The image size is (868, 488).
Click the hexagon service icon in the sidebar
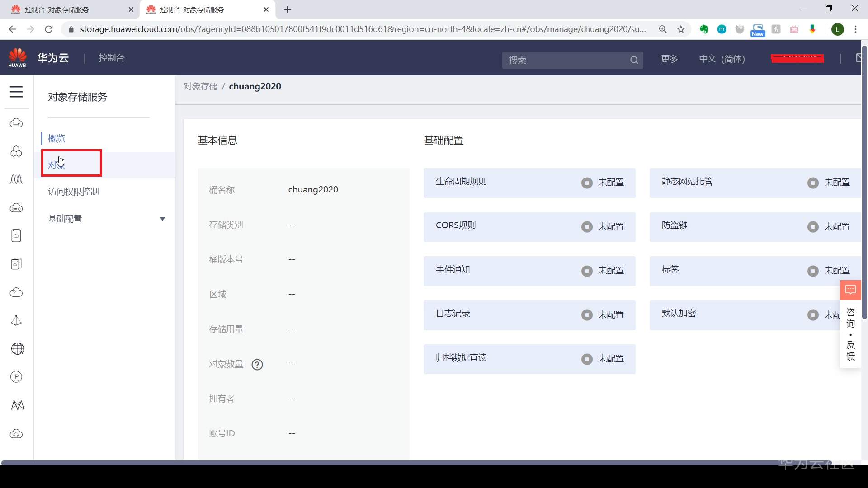pos(16,151)
